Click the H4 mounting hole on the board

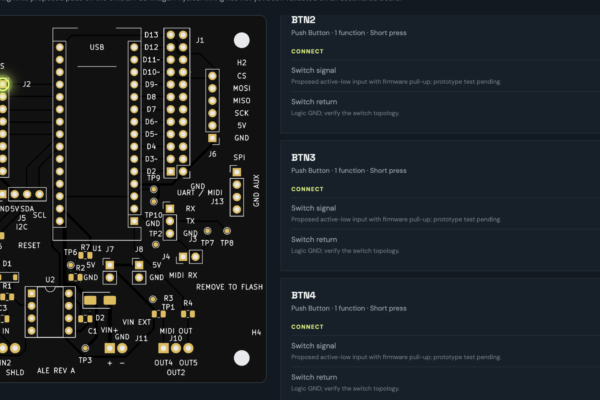[241, 358]
